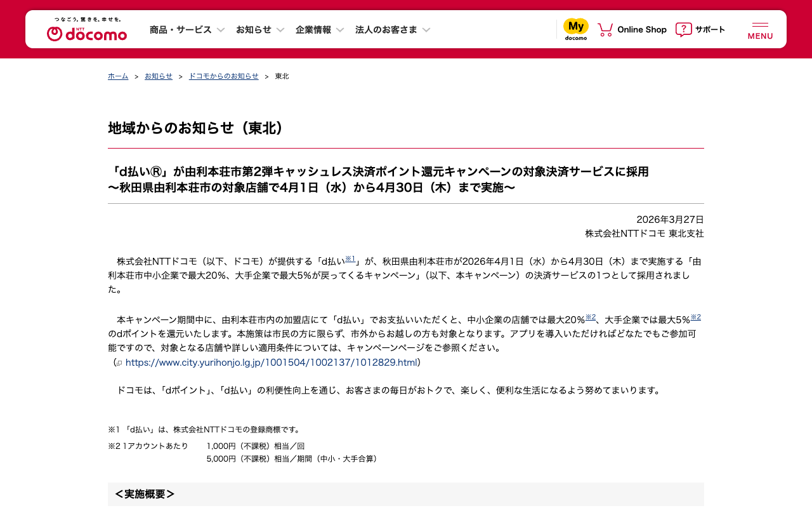Viewport: 812px width, 508px height.
Task: Click the 1,000円（不課税）相当／回 footnote line
Action: coord(256,446)
